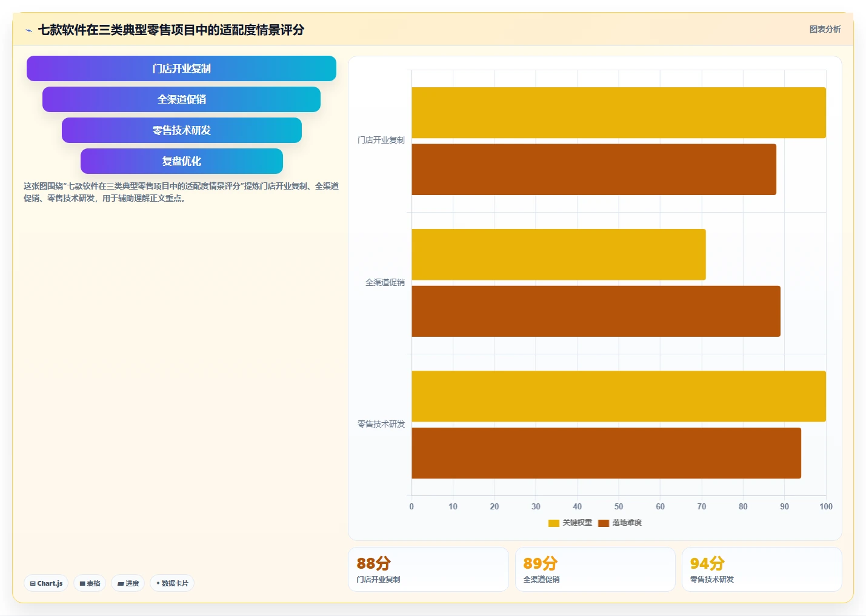Click the yellow 关键权重 bar for 门店开业复制
Image resolution: width=866 pixels, height=616 pixels.
click(619, 113)
